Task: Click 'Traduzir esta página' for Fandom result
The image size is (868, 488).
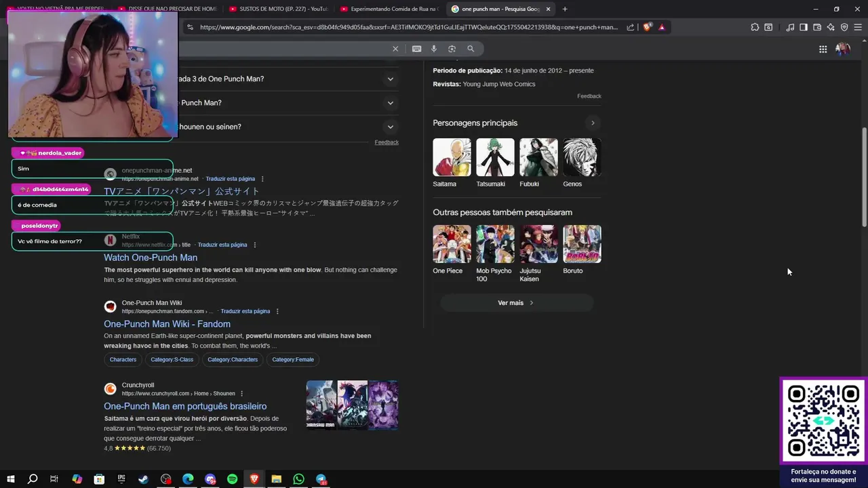Action: tap(245, 311)
